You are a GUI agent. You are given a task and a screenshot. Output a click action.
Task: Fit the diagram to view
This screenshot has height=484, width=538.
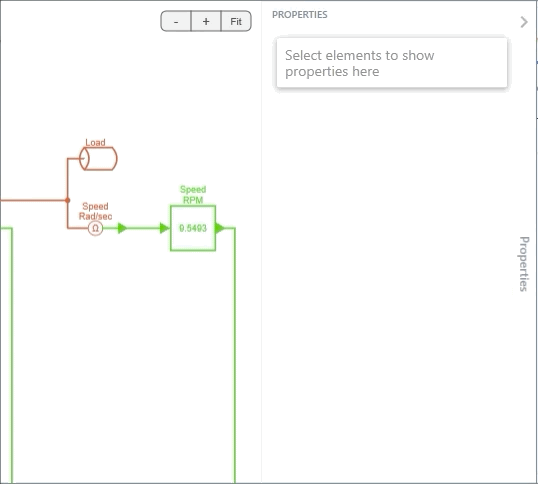(236, 21)
